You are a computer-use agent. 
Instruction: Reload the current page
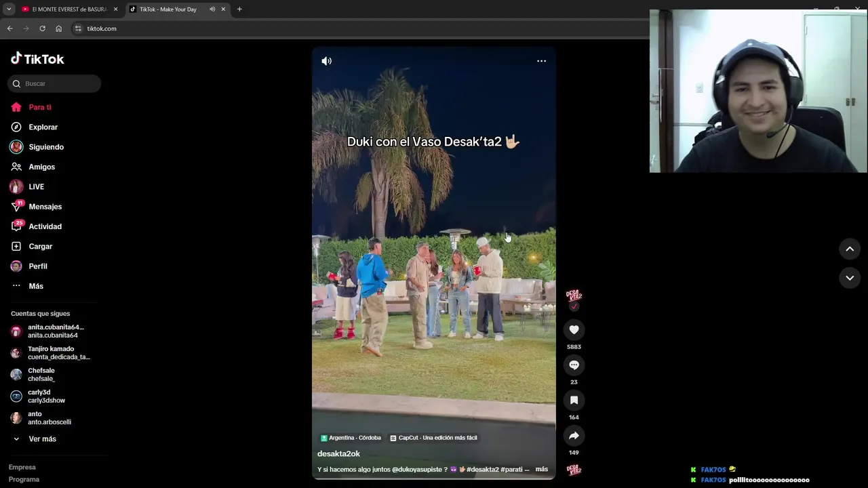pos(42,28)
